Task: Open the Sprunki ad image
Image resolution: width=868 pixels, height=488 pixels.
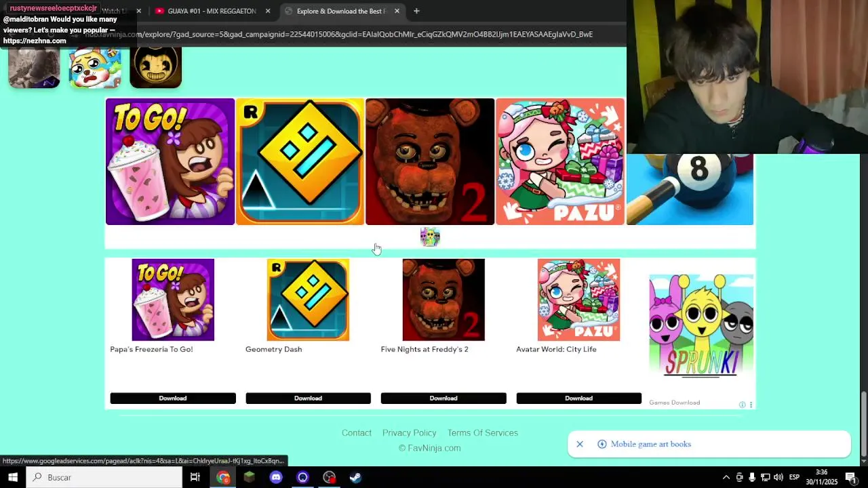Action: [701, 325]
